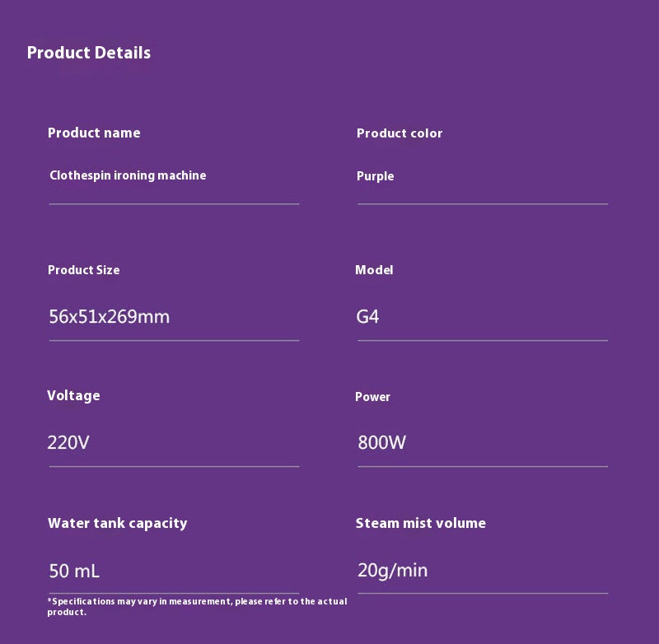Select the 56x51x269mm size value
Screen dimensions: 659x644
(x=110, y=316)
